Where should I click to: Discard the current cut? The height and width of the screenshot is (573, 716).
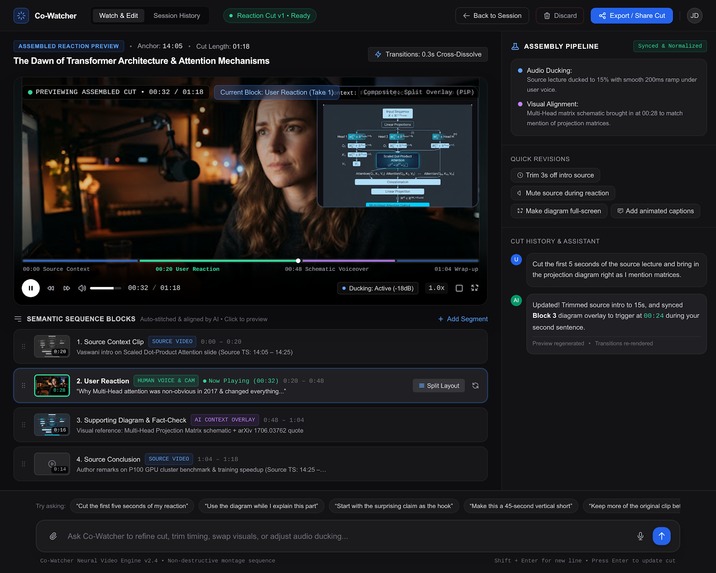[560, 16]
